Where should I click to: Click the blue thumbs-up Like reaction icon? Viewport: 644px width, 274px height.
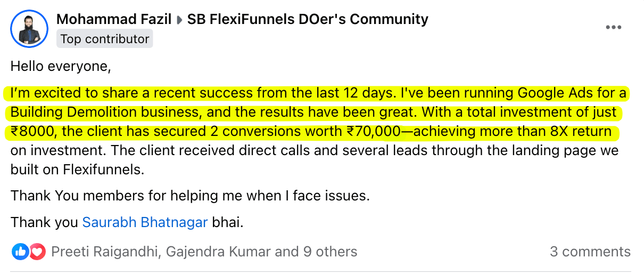pos(21,252)
